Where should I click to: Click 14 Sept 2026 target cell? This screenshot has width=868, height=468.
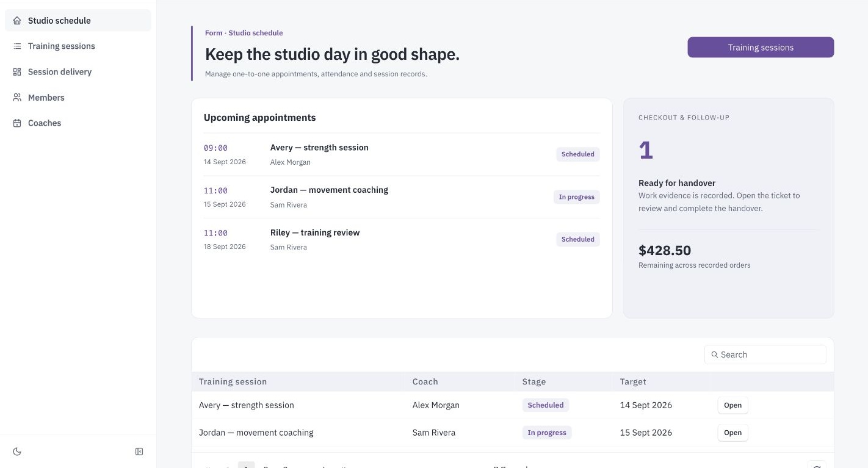tap(646, 405)
